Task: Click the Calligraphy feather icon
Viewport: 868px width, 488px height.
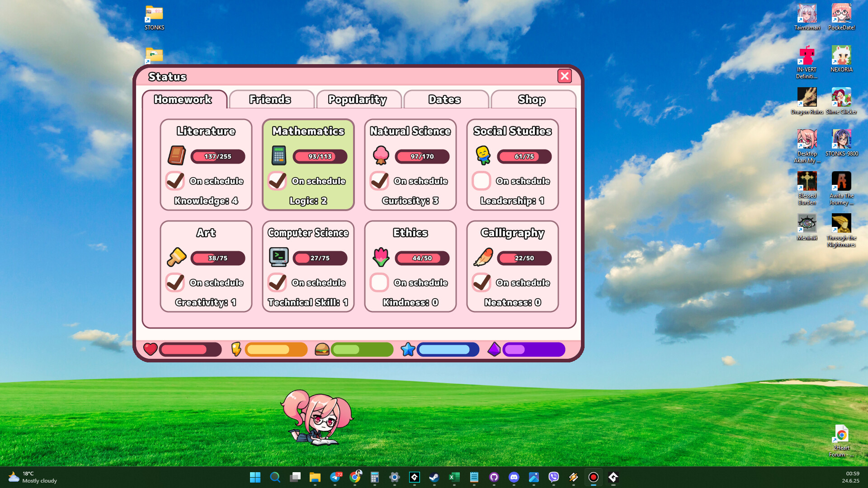Action: (x=483, y=258)
